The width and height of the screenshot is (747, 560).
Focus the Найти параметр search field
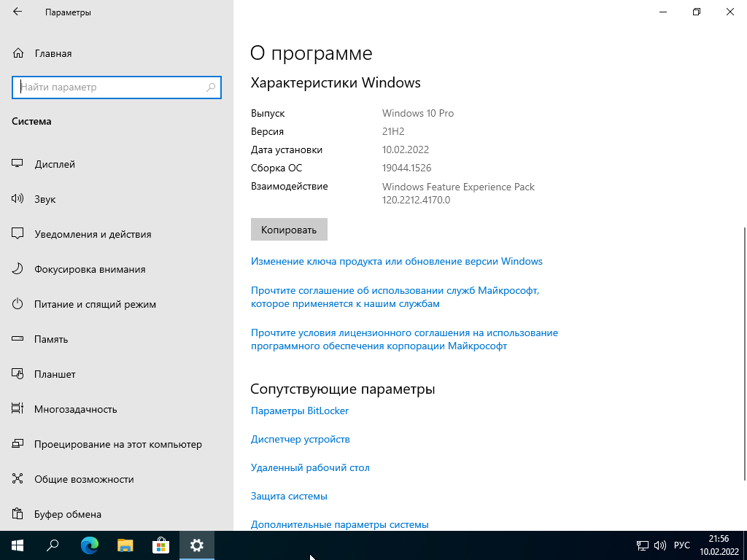(117, 87)
